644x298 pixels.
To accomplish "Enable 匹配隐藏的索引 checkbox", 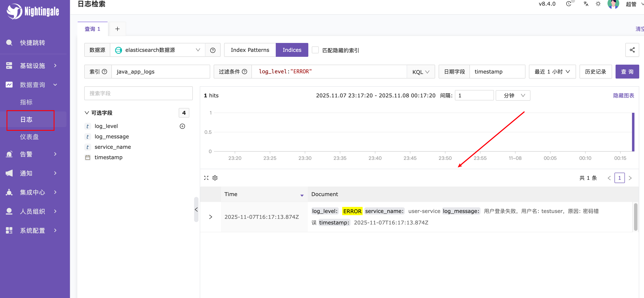I will (315, 50).
